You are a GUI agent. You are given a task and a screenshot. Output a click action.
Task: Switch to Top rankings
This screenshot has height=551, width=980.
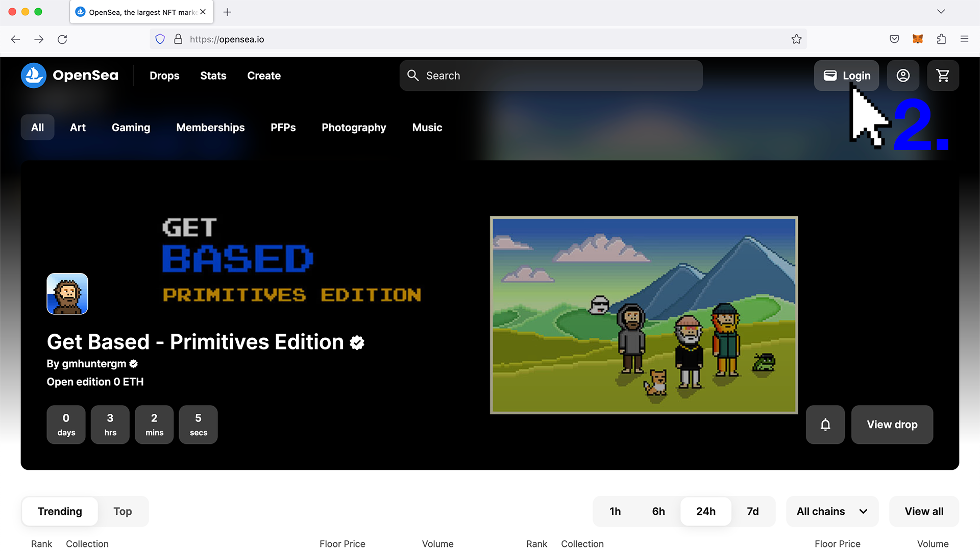click(x=122, y=511)
